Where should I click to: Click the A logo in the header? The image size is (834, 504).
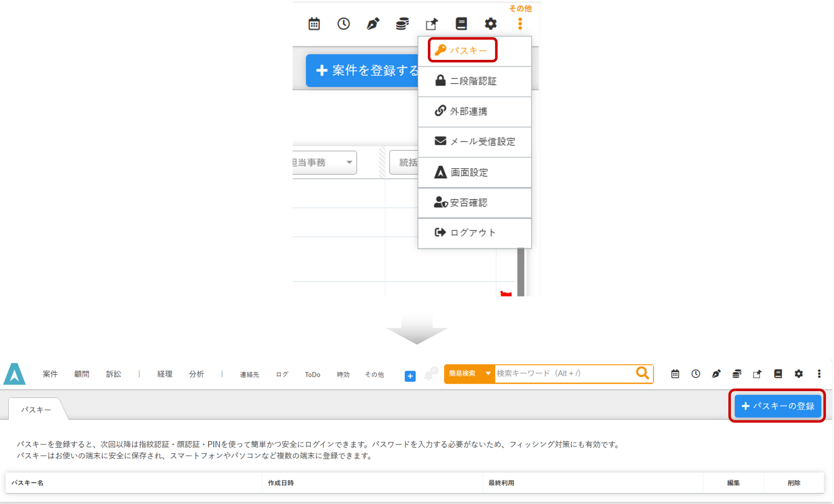14,374
